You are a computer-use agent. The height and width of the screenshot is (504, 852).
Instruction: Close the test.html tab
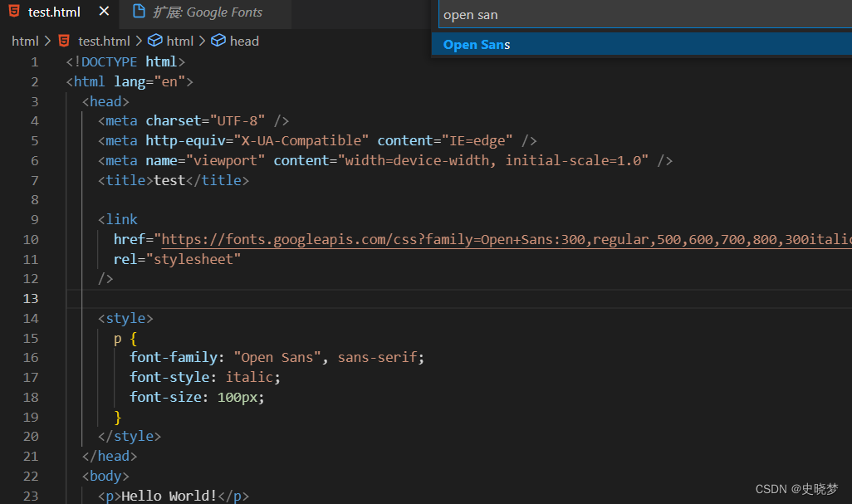click(x=103, y=12)
